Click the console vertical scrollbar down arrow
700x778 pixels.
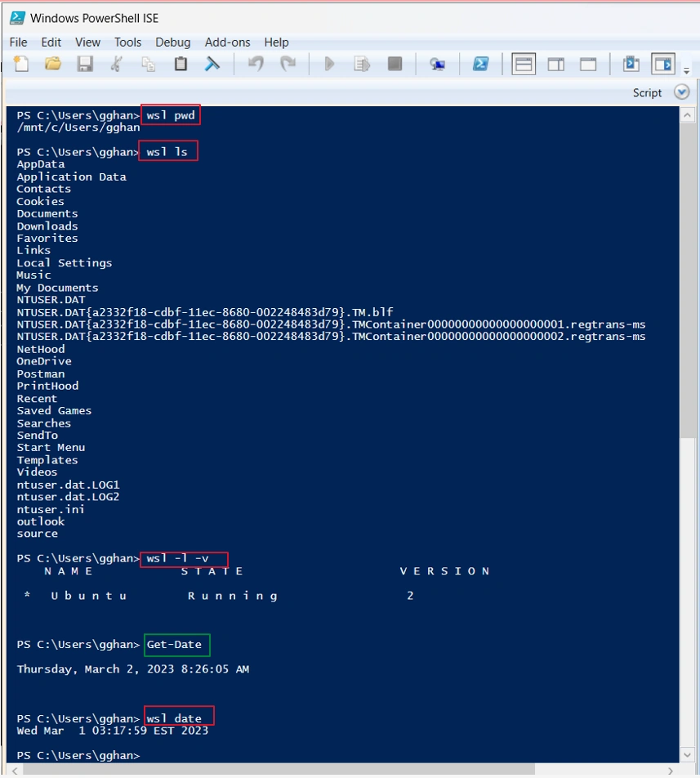(687, 755)
